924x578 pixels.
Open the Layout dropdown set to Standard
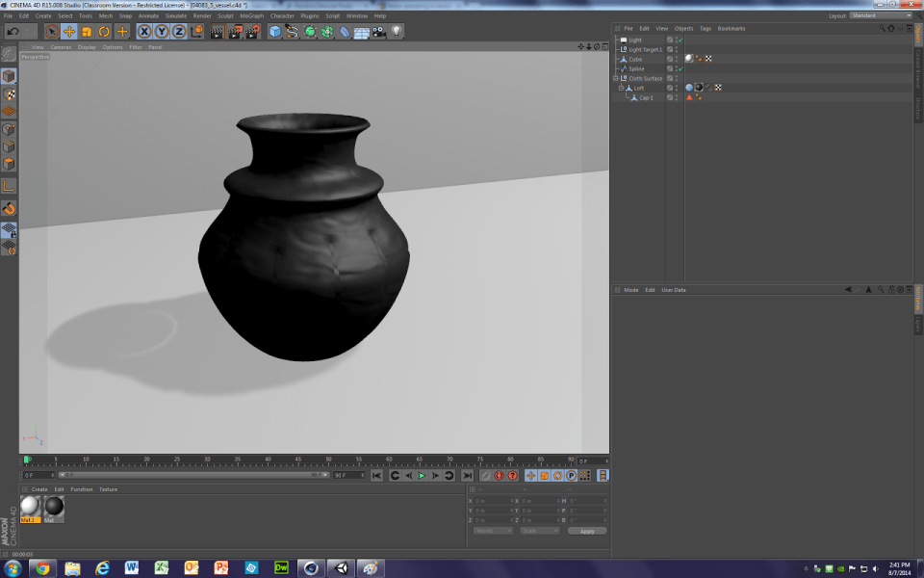tap(881, 15)
